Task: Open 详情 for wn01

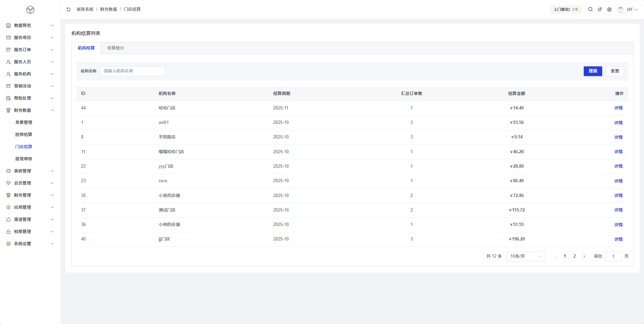Action: 618,123
